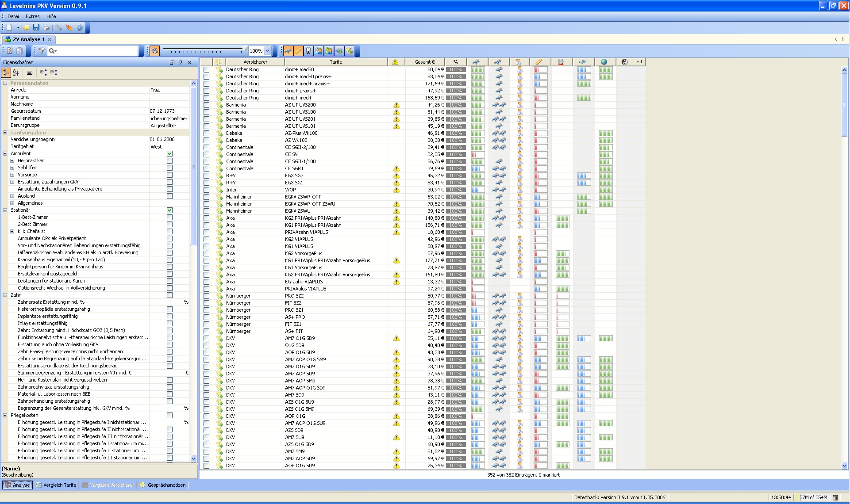Pin the Eigenschaften panel

coord(181,62)
